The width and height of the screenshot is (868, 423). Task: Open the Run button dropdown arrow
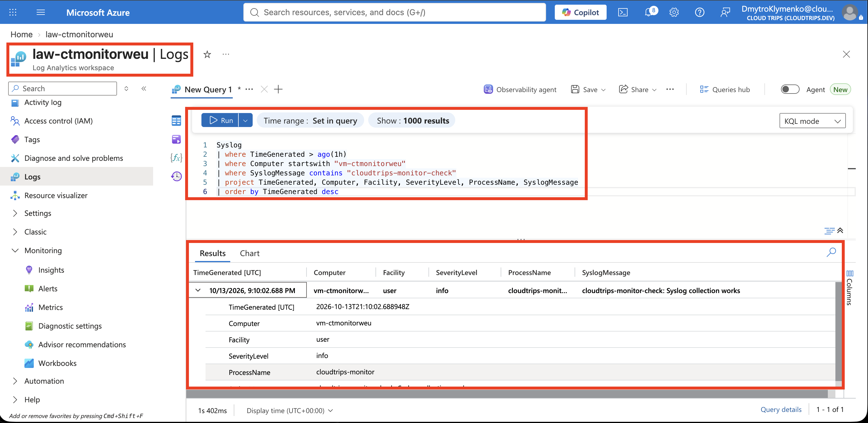pos(245,120)
